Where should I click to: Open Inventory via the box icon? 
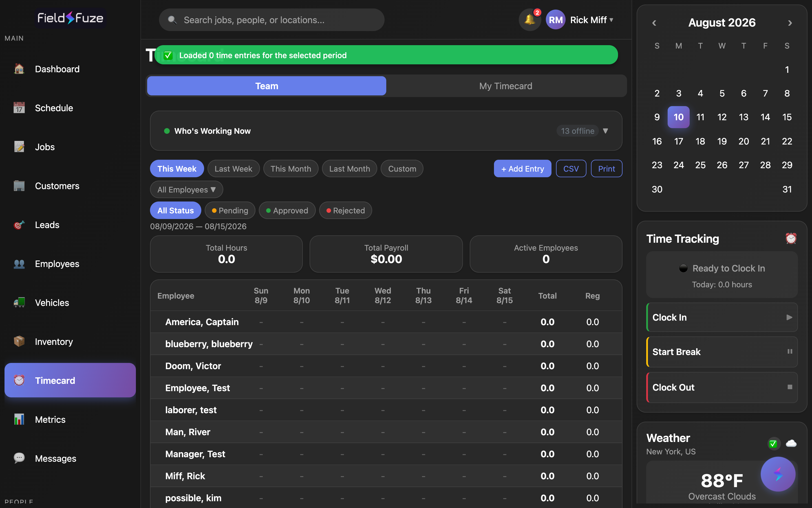coord(19,342)
